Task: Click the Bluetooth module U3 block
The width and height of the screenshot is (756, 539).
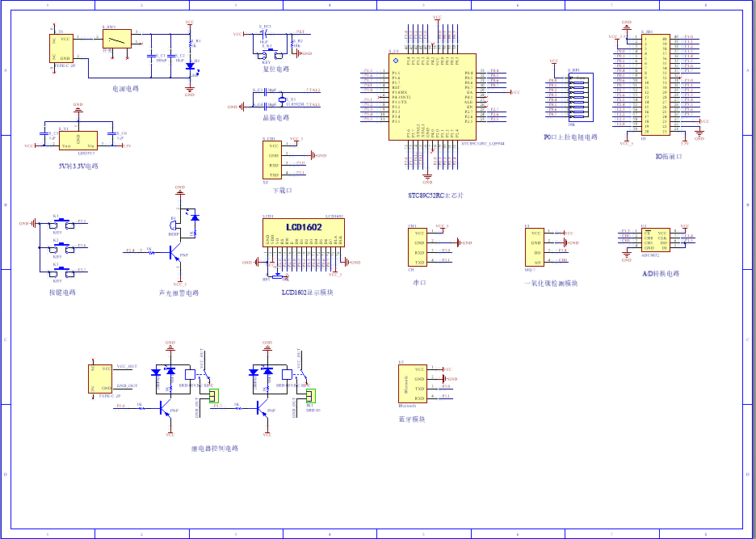Action: point(412,384)
